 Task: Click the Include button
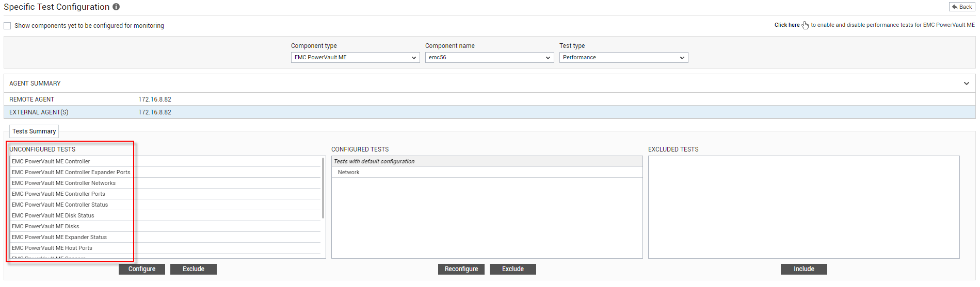(x=804, y=269)
